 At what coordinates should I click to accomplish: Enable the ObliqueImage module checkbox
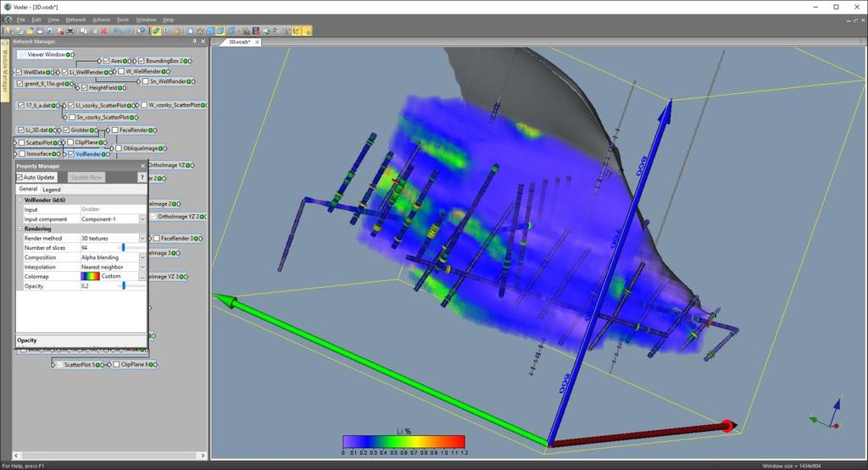[119, 148]
